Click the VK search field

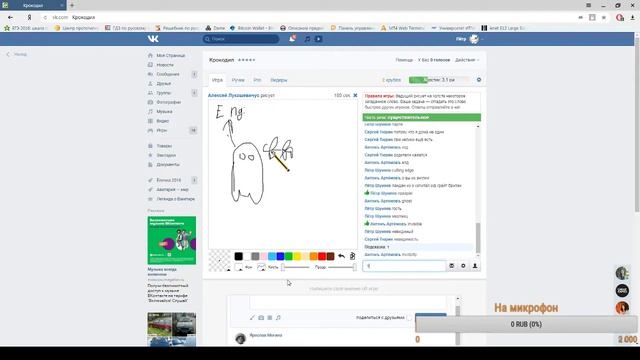click(241, 39)
